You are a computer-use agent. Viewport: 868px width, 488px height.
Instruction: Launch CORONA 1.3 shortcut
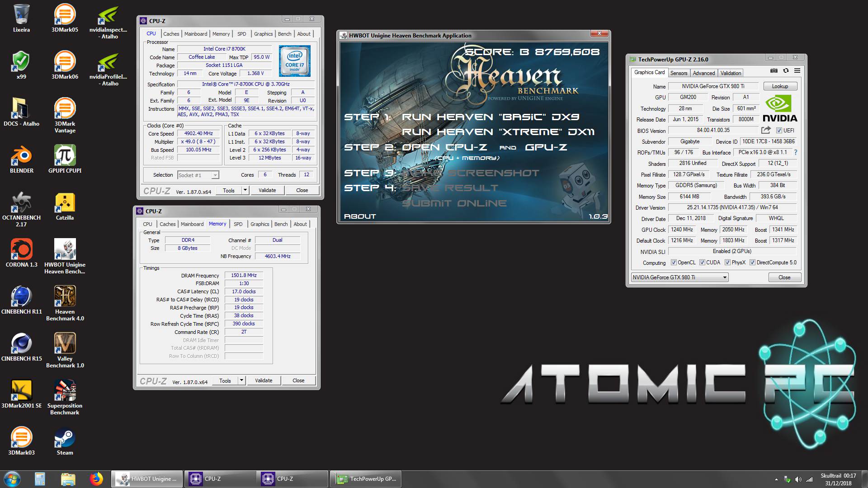(x=21, y=253)
